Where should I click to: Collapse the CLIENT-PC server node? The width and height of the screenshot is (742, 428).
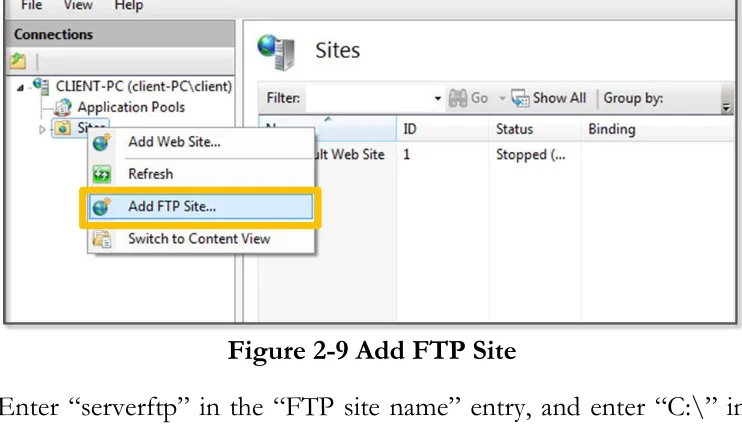point(20,88)
